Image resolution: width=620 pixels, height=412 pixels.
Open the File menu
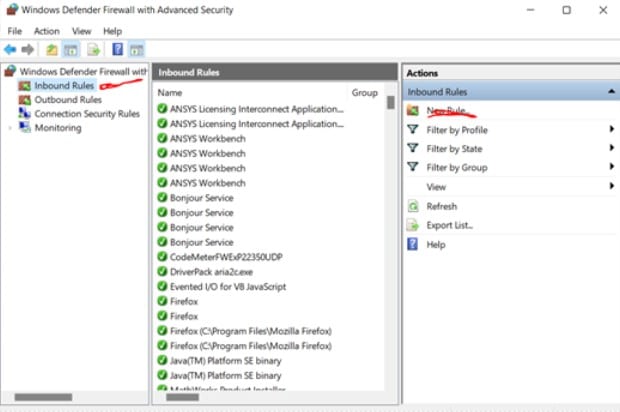coord(15,31)
